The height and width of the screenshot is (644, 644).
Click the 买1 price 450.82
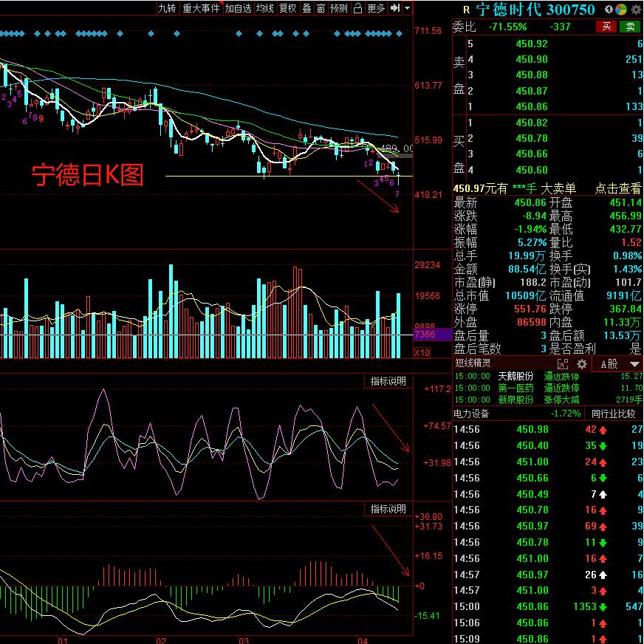[532, 123]
